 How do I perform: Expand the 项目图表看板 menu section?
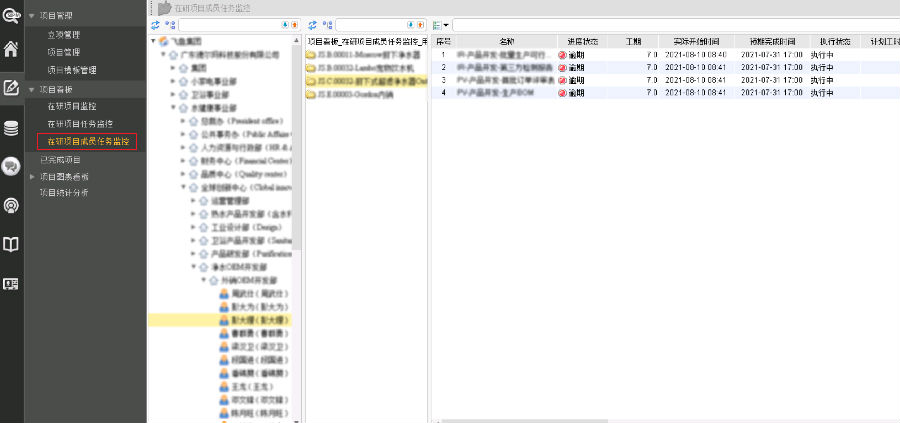coord(32,176)
